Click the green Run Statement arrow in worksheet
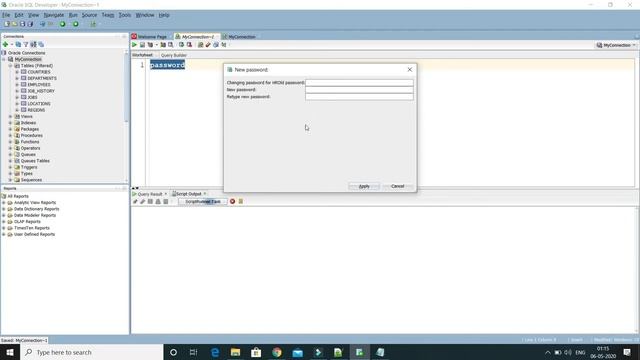This screenshot has width=640, height=360. click(134, 44)
